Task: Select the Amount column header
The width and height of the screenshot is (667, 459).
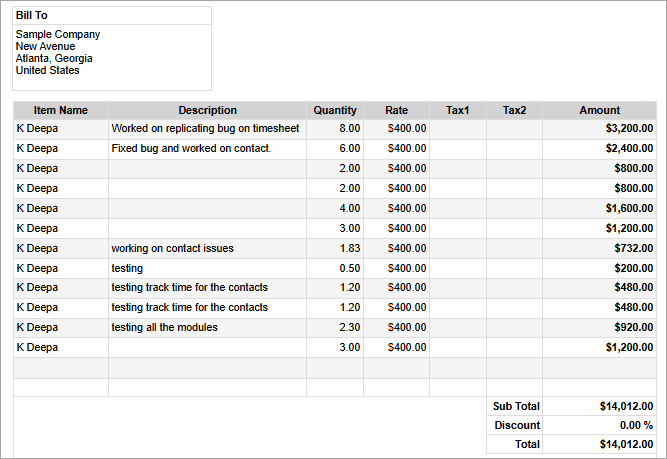Action: tap(599, 110)
